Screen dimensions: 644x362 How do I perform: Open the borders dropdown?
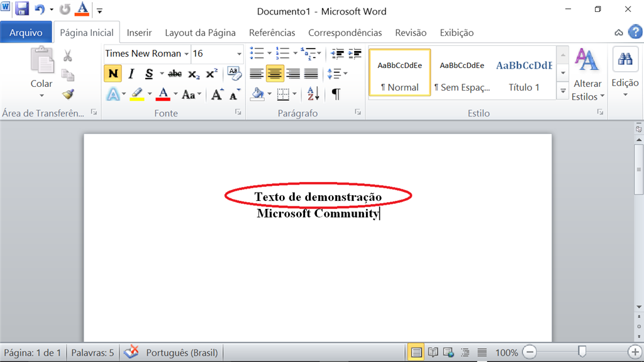pos(295,94)
